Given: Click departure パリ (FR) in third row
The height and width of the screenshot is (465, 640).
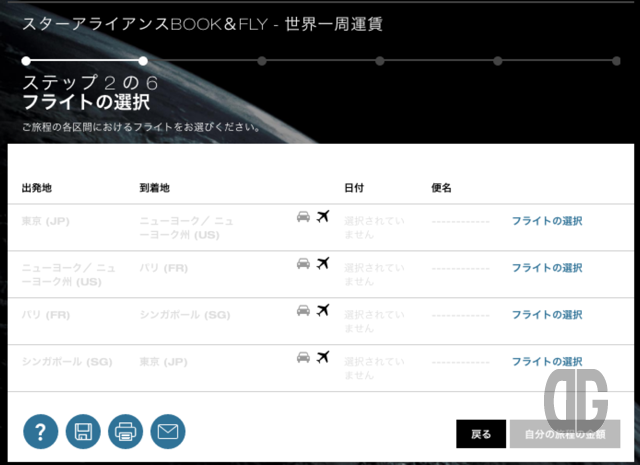Looking at the screenshot, I should 46,315.
